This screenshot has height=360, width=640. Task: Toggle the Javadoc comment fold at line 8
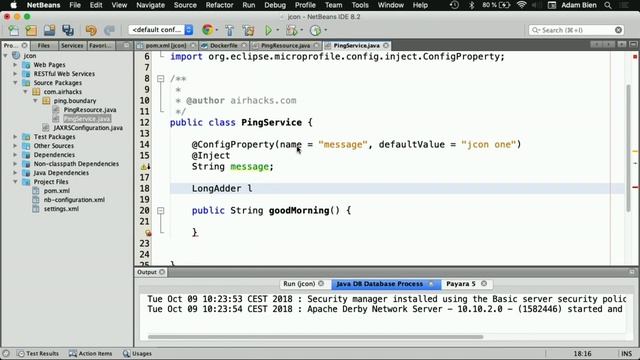pos(161,78)
